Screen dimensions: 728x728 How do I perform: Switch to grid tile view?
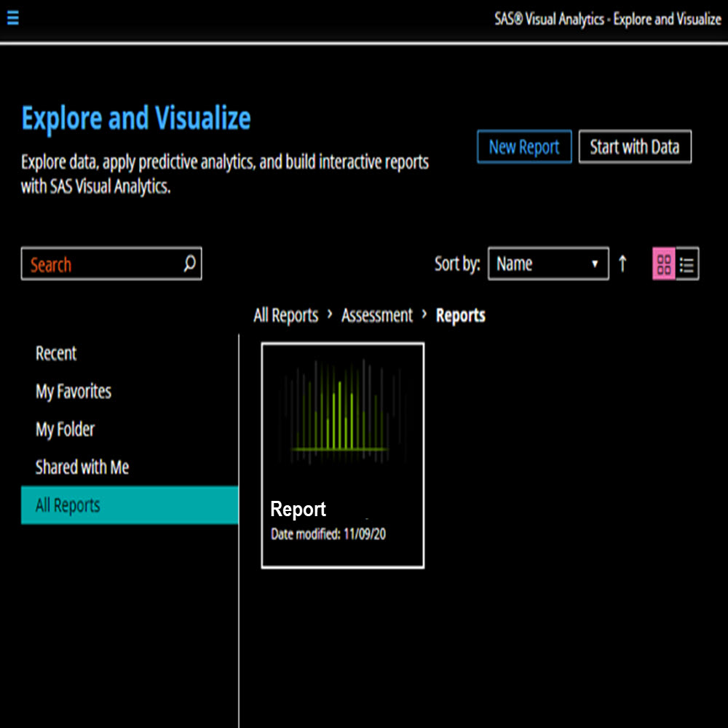pos(664,264)
